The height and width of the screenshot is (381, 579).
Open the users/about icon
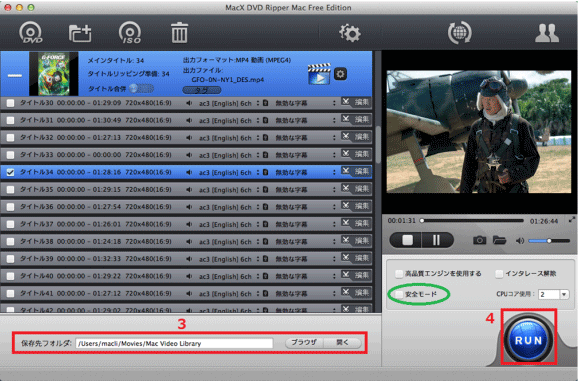pyautogui.click(x=547, y=33)
